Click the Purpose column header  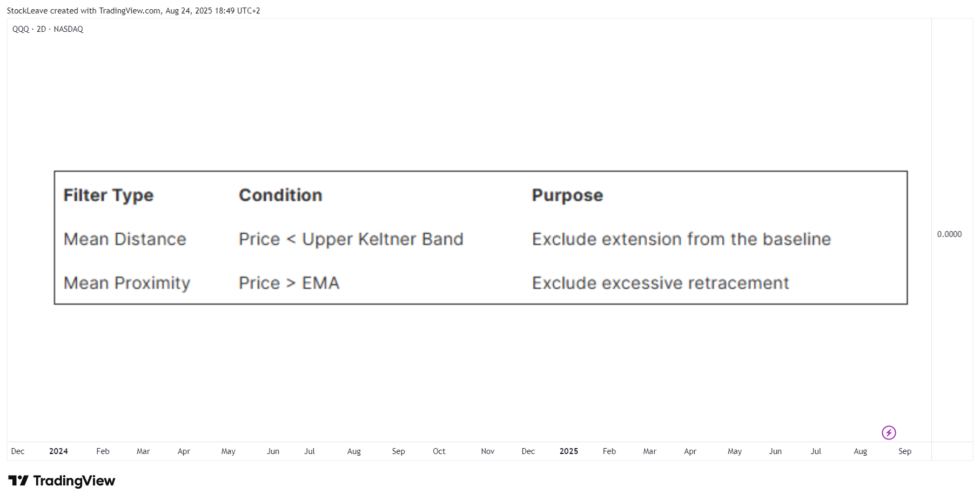(567, 195)
